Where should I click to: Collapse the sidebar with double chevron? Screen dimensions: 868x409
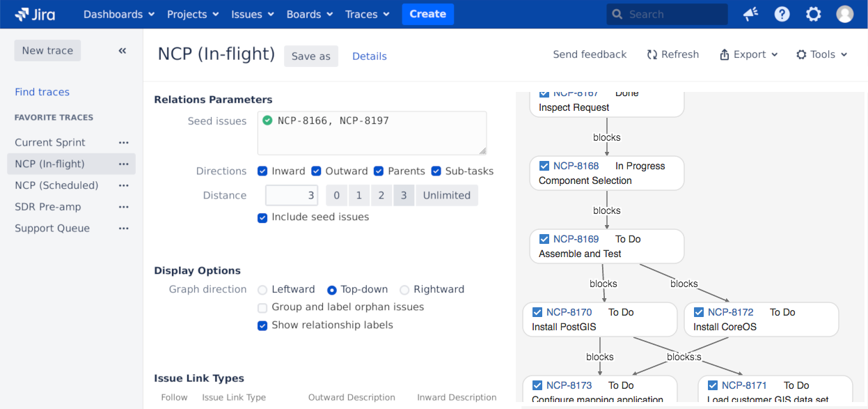pos(123,51)
